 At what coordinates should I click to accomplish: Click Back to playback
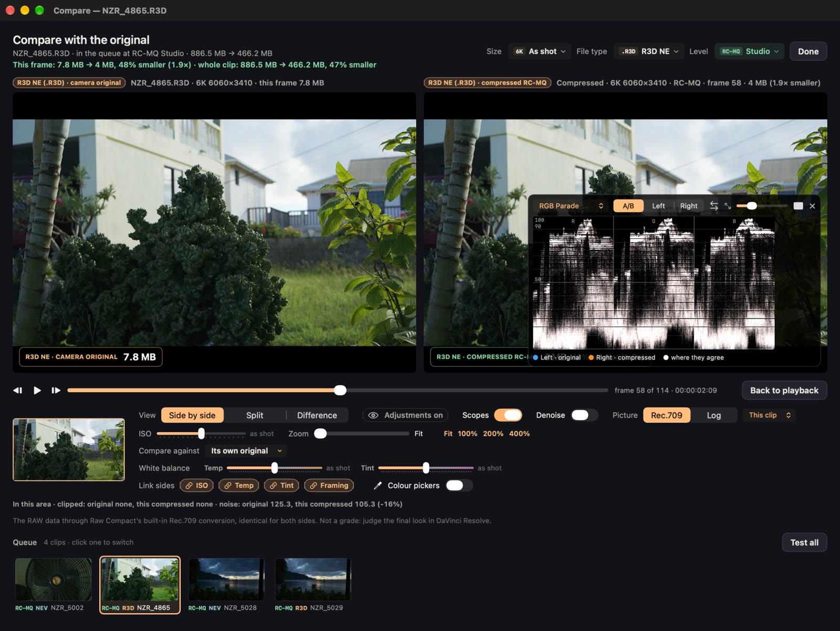point(784,390)
